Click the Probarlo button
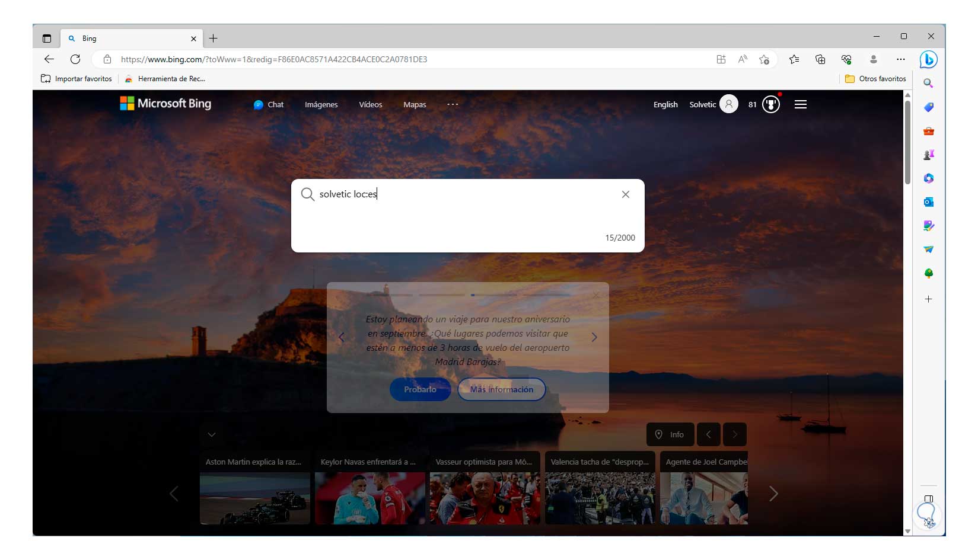 click(x=420, y=389)
